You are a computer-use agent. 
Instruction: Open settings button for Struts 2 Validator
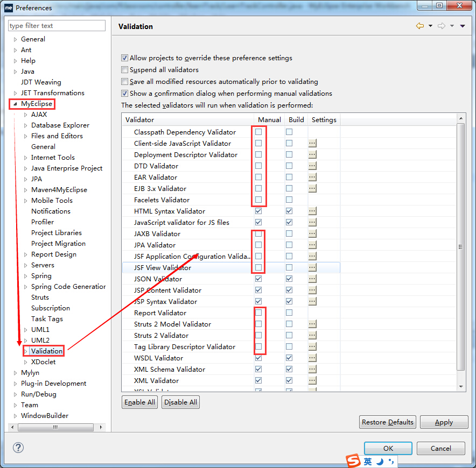point(312,335)
